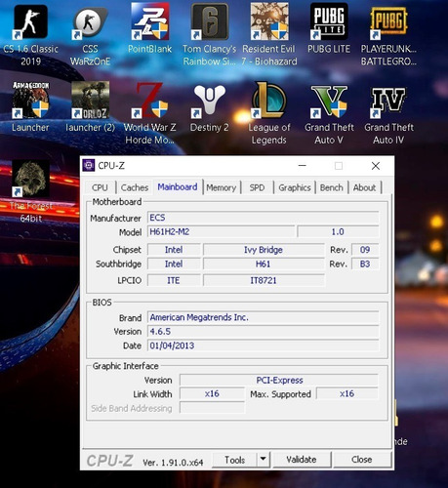Image resolution: width=448 pixels, height=488 pixels.
Task: Click the BIOS version 4.6.5 field
Action: pyautogui.click(x=263, y=332)
